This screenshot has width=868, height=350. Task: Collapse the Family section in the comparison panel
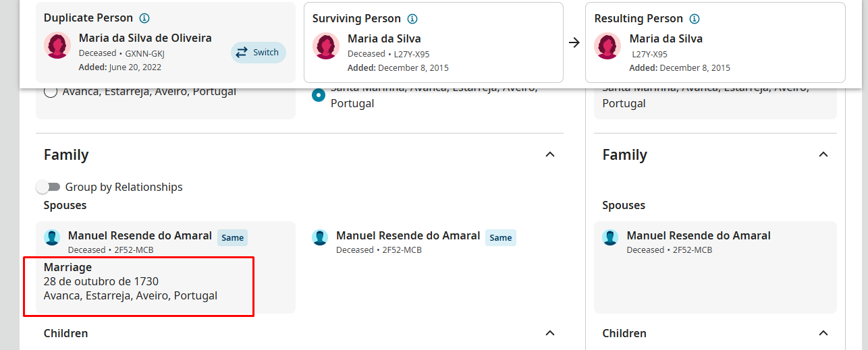click(550, 154)
